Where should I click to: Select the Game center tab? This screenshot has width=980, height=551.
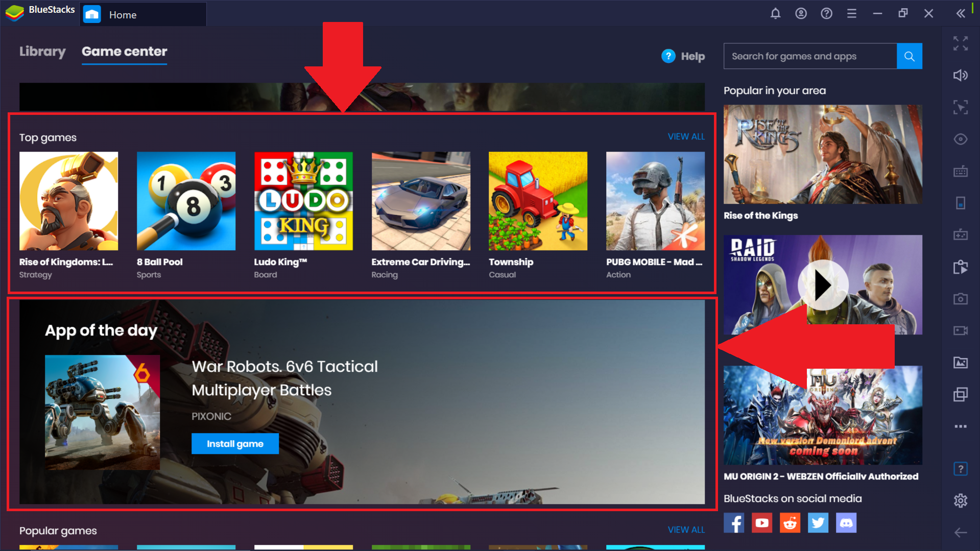125,52
